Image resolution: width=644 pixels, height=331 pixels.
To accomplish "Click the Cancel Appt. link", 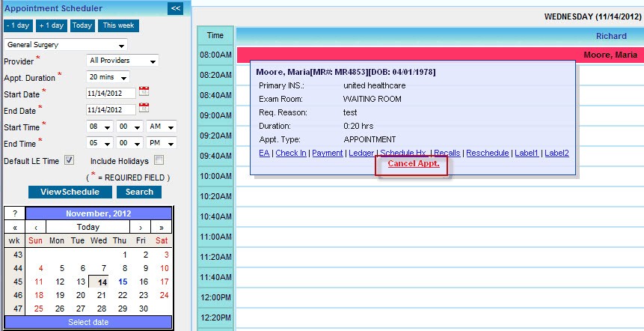I will pos(413,163).
